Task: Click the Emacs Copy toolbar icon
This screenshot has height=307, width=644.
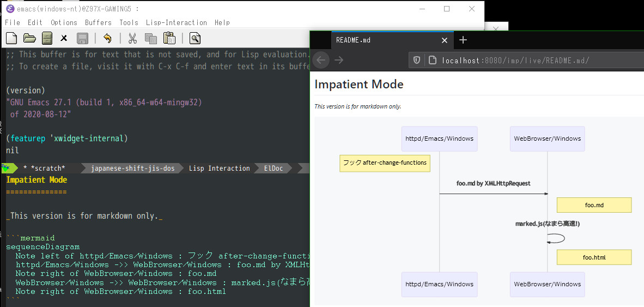Action: pos(151,39)
